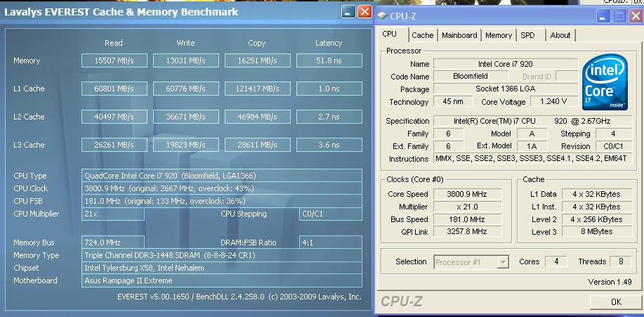Open the Cache tab in CPU-Z
This screenshot has height=317, width=644.
pyautogui.click(x=423, y=35)
